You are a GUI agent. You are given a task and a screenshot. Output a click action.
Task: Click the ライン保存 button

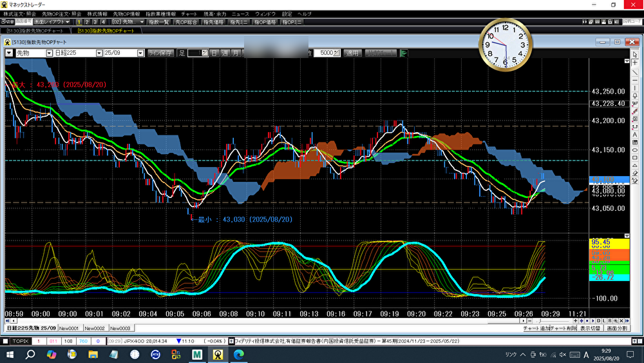160,53
